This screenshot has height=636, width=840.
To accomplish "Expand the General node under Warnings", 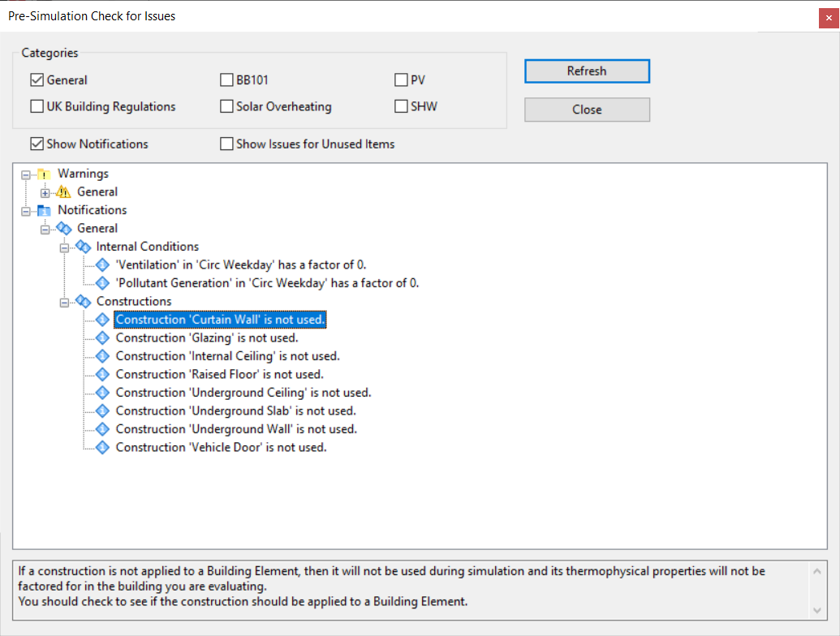I will pos(45,193).
